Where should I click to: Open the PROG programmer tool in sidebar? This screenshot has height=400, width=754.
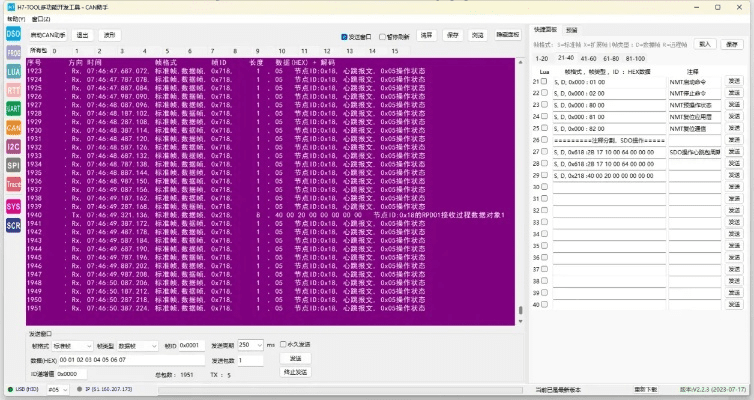coord(13,52)
